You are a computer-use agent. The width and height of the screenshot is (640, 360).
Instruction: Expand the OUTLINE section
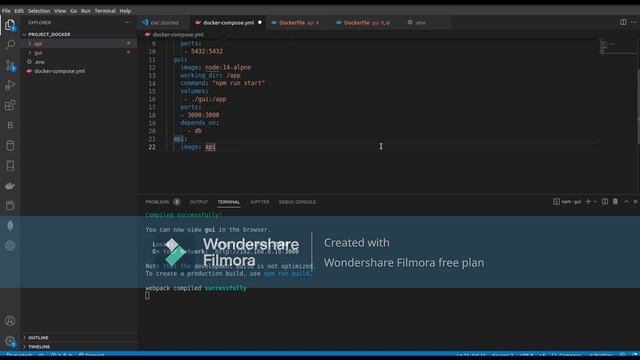(x=38, y=338)
